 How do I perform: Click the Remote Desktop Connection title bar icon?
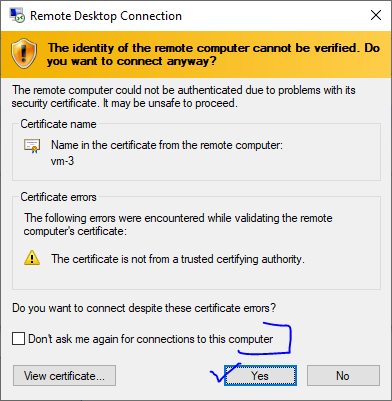tap(16, 15)
